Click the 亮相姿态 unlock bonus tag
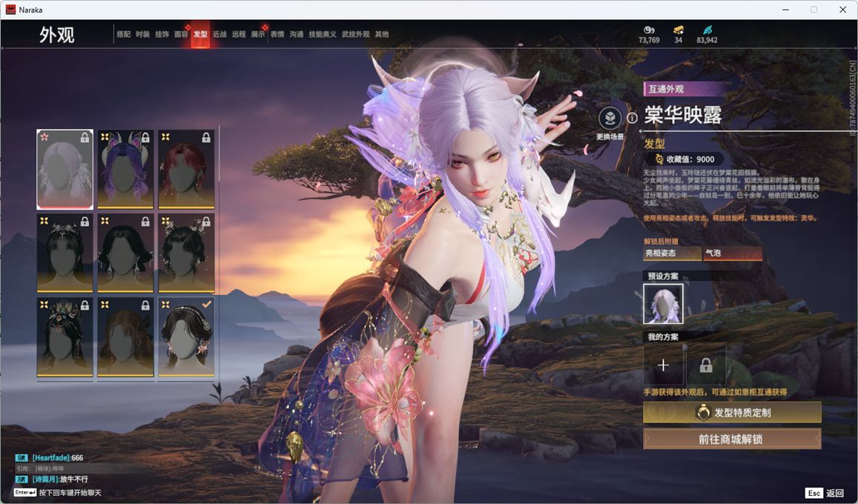 point(672,253)
